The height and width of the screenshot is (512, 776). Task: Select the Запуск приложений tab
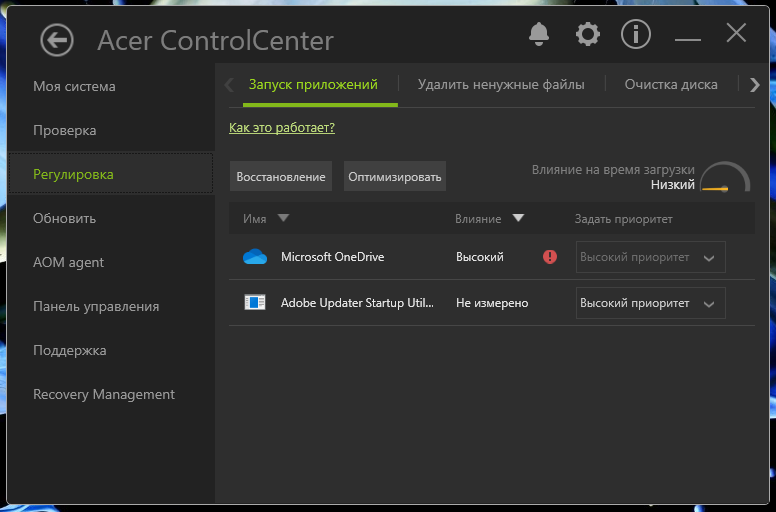click(313, 85)
